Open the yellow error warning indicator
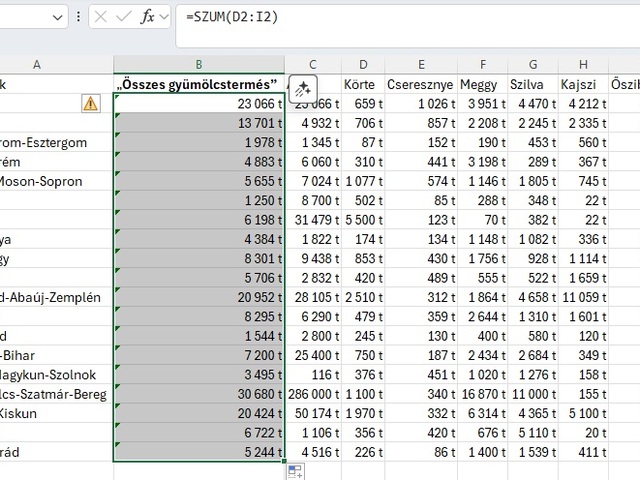 [x=91, y=103]
